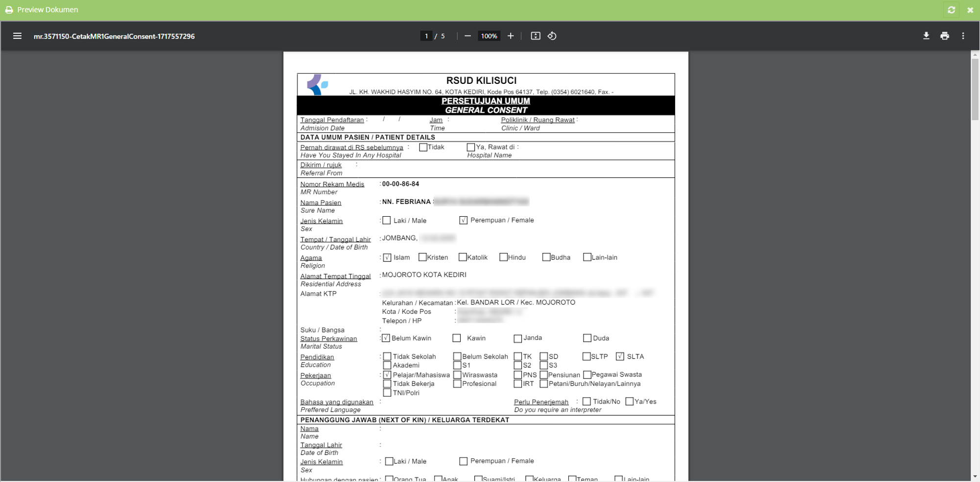980x482 pixels.
Task: Open the PDF sidebar hamburger menu
Action: [x=17, y=36]
